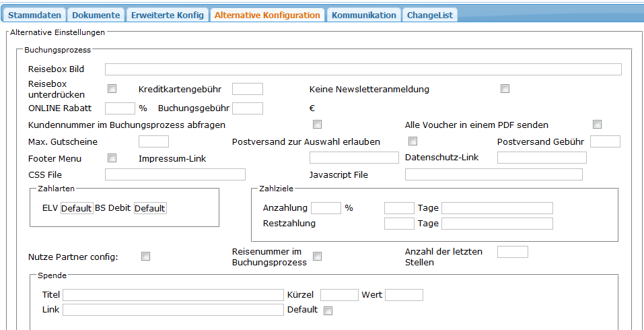Select the ChangeList tab

(x=431, y=15)
